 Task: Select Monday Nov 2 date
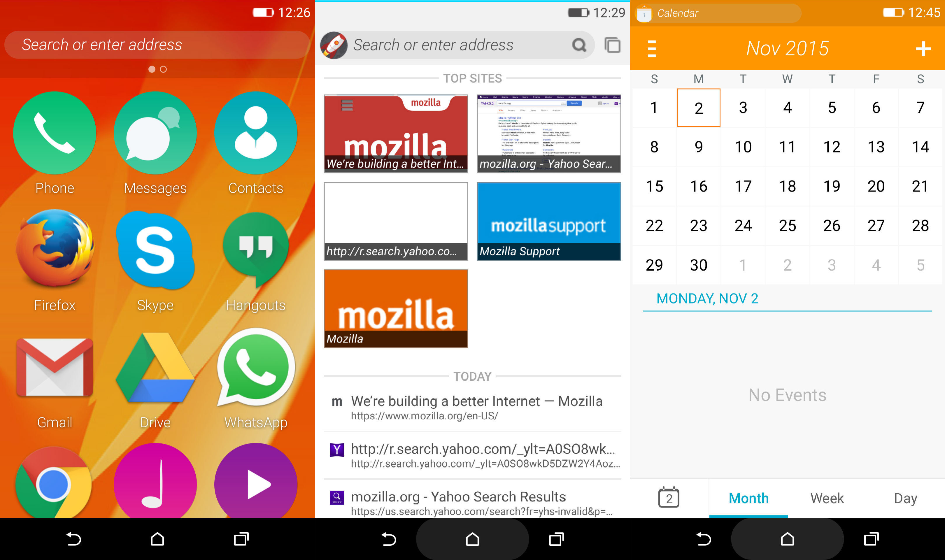point(698,107)
